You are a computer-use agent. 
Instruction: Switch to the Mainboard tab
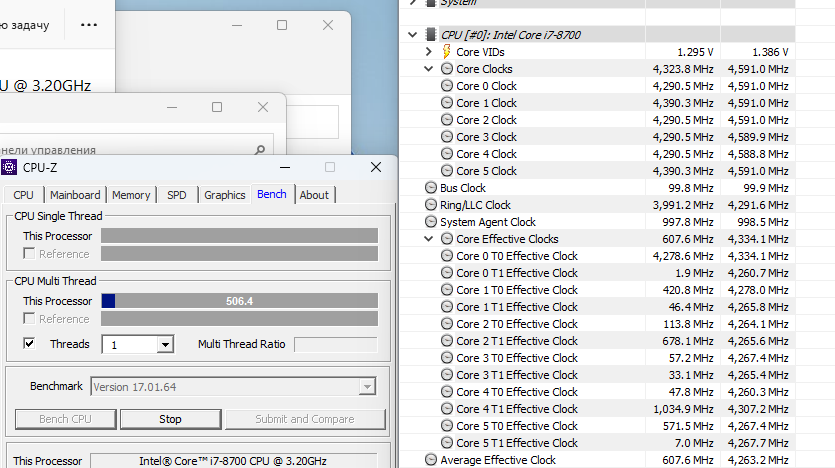(75, 195)
